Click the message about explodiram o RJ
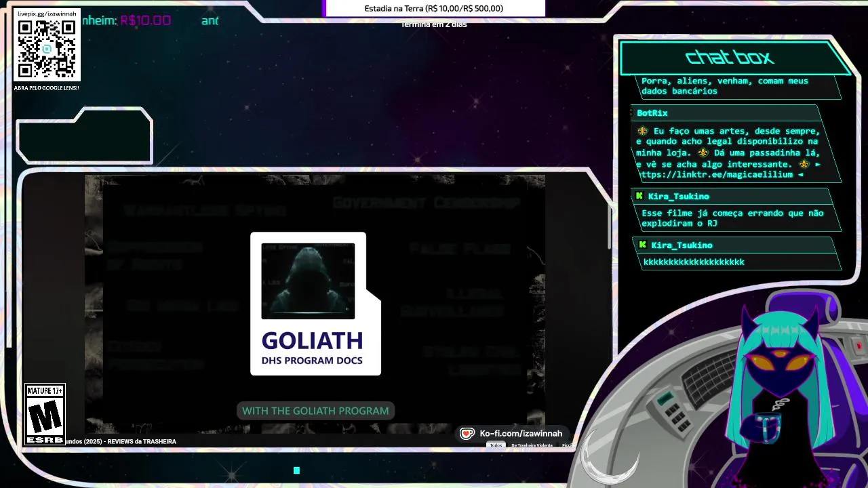868x488 pixels. 732,218
